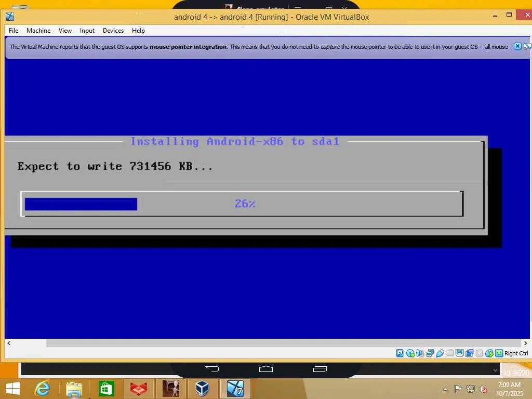Click the display settings status icon
Screen dimensions: 532x399
(x=459, y=353)
